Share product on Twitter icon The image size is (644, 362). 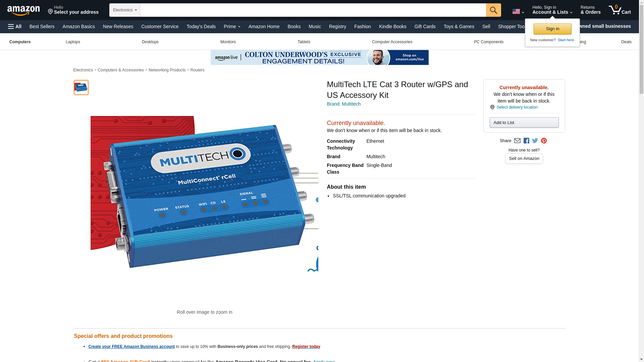click(x=535, y=141)
